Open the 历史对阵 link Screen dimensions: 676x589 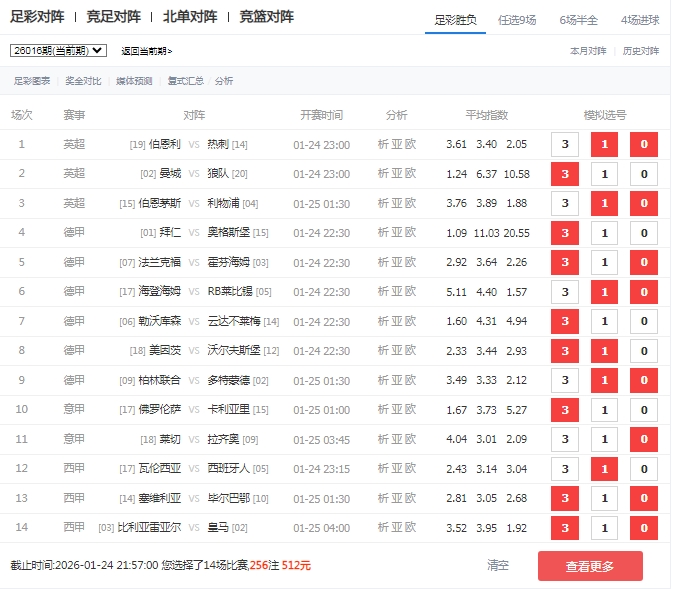pos(641,51)
